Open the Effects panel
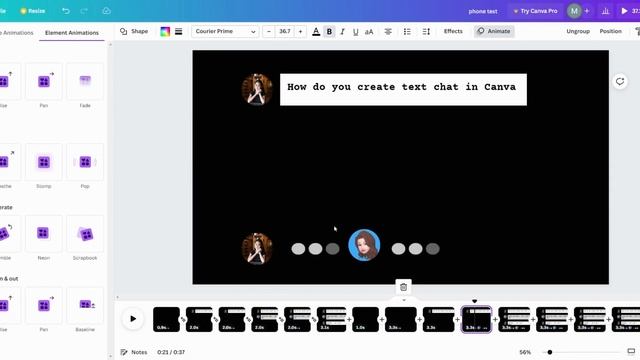This screenshot has height=360, width=640. 453,31
